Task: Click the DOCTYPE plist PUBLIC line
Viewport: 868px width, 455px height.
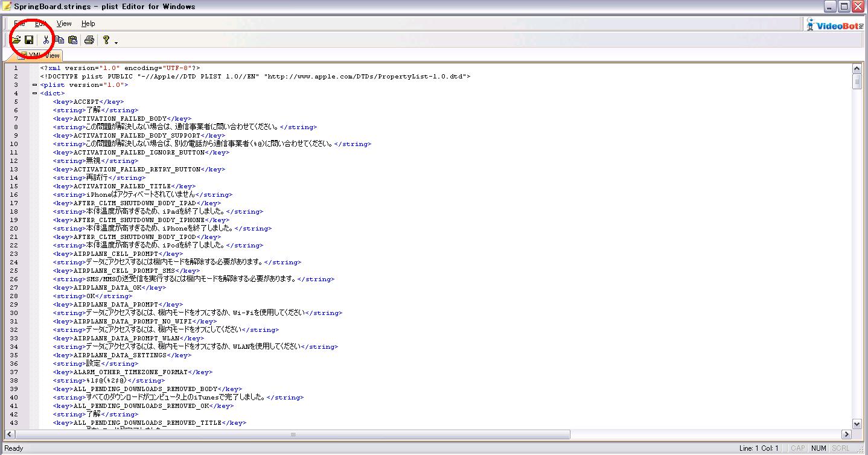Action: (255, 77)
